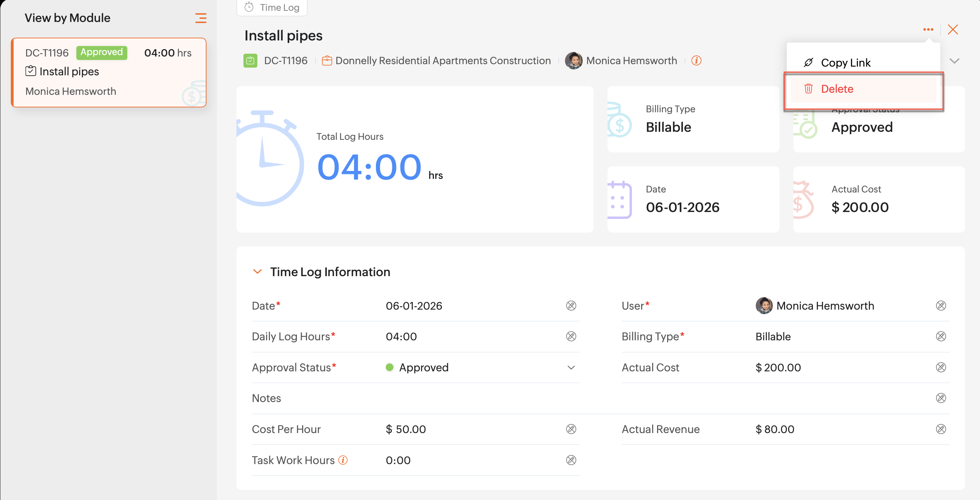This screenshot has width=980, height=500.
Task: Close the Install pipes detail panel
Action: click(x=952, y=30)
